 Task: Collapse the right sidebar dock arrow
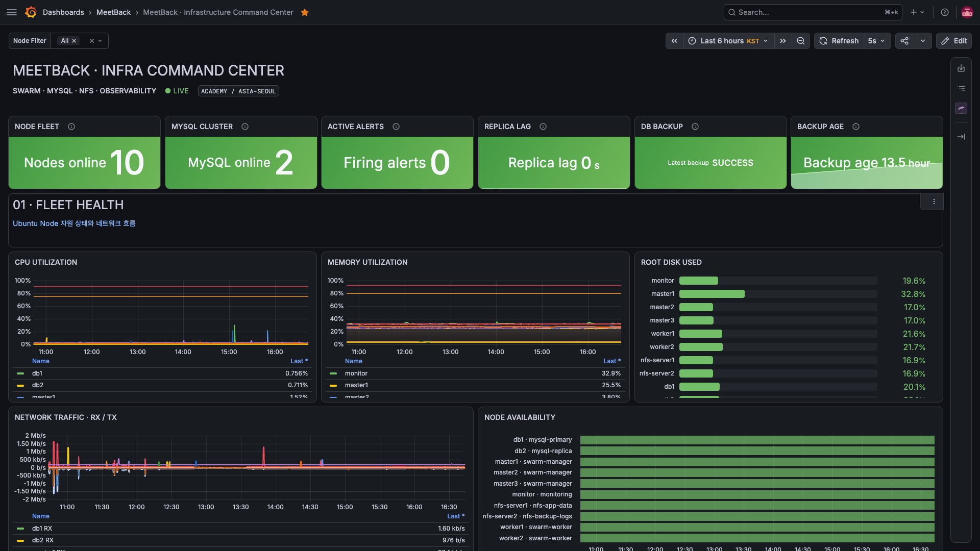(961, 137)
